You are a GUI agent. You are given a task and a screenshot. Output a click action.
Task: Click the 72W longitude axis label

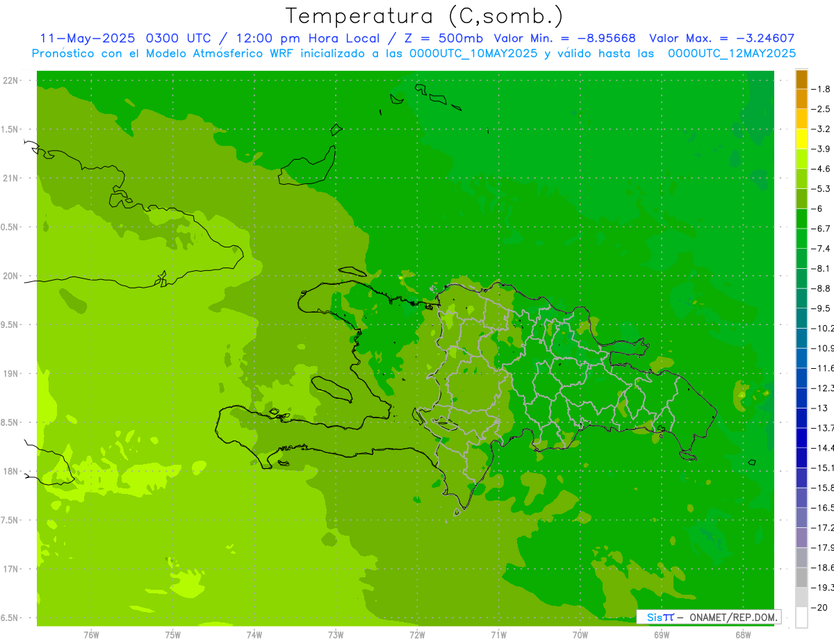(x=417, y=635)
